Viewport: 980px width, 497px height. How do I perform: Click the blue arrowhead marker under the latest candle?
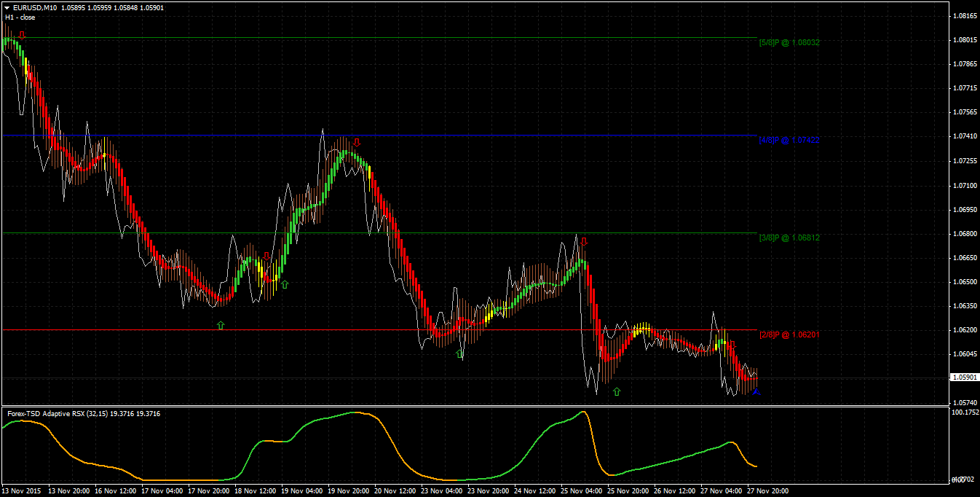tap(756, 392)
